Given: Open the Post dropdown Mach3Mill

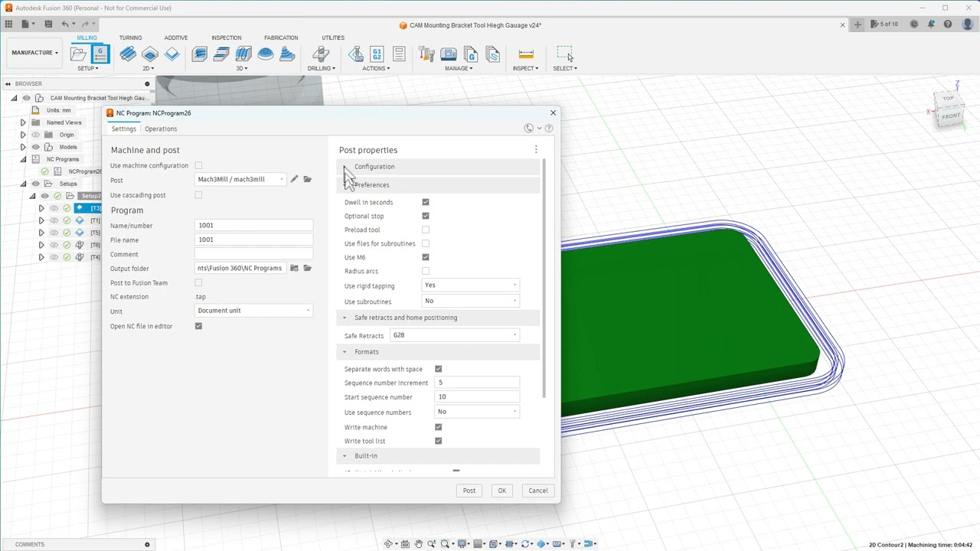Looking at the screenshot, I should click(x=240, y=179).
